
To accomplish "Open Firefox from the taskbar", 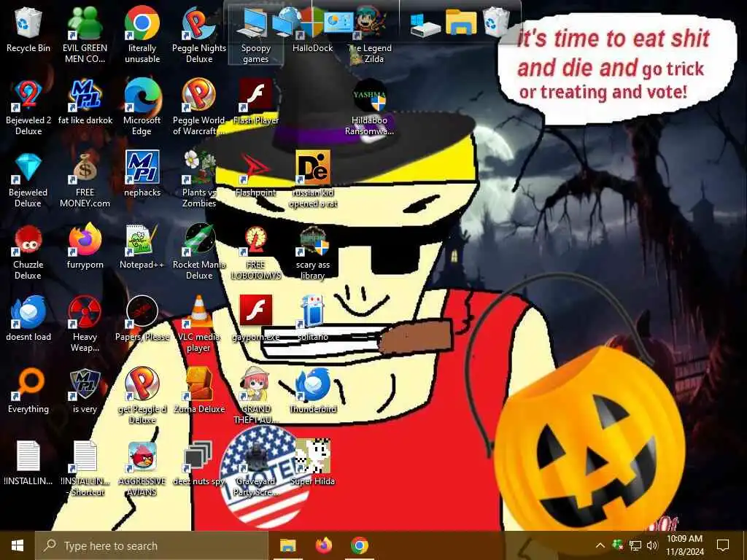I will [324, 545].
